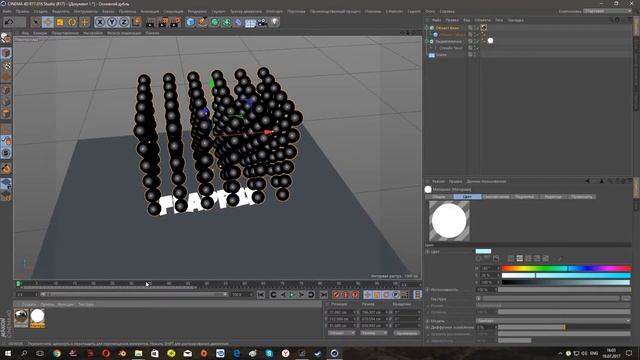Viewport: 640px width, 360px height.
Task: Switch to Model mode in left toolbar
Action: (x=6, y=53)
